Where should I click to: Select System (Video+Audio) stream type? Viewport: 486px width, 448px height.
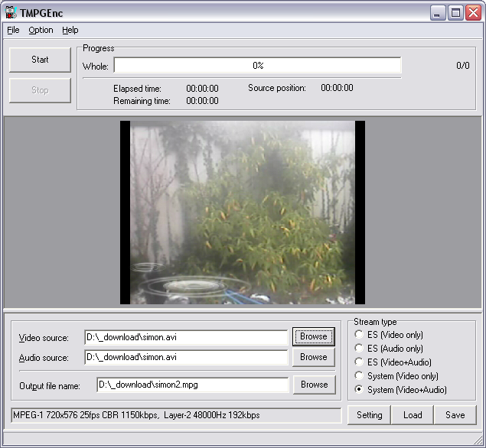coord(401,389)
